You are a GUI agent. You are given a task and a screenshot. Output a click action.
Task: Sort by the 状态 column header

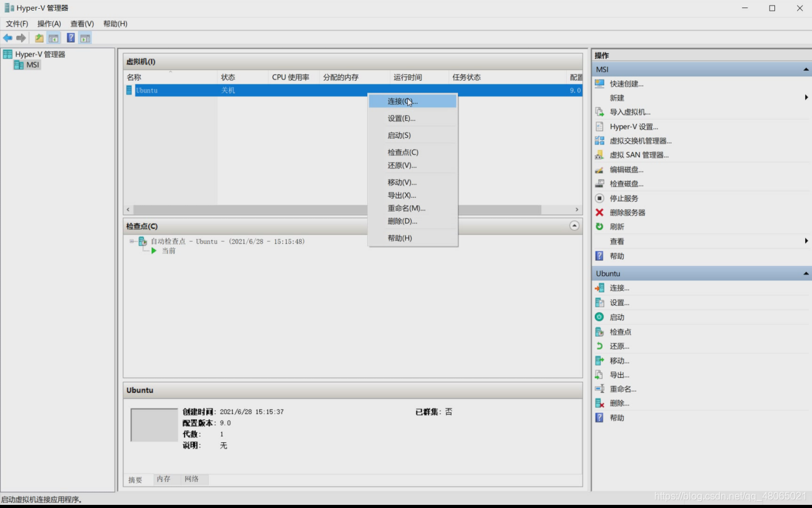(x=243, y=77)
